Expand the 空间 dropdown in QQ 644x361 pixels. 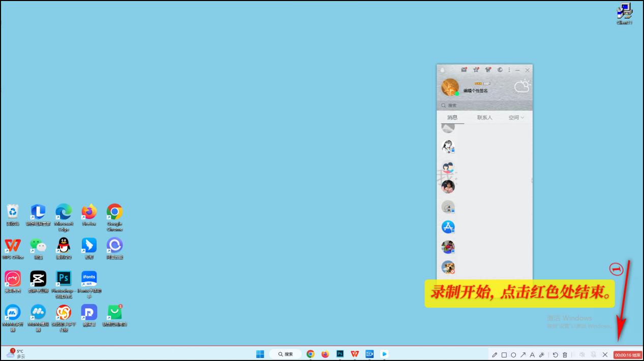point(515,117)
